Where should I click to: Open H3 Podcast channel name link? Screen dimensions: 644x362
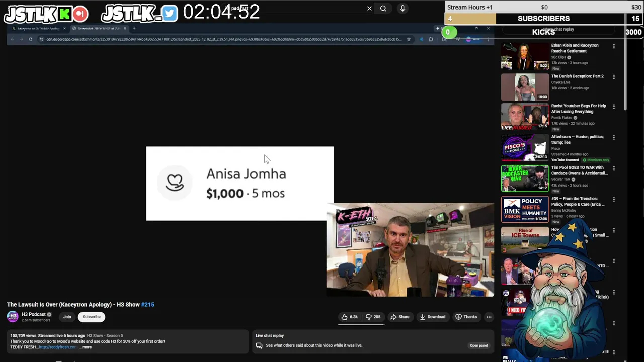34,314
